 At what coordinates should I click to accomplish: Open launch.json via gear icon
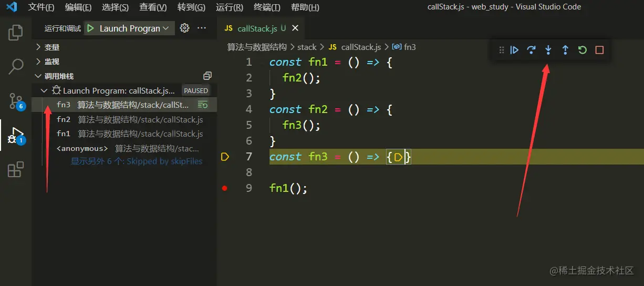coord(184,28)
